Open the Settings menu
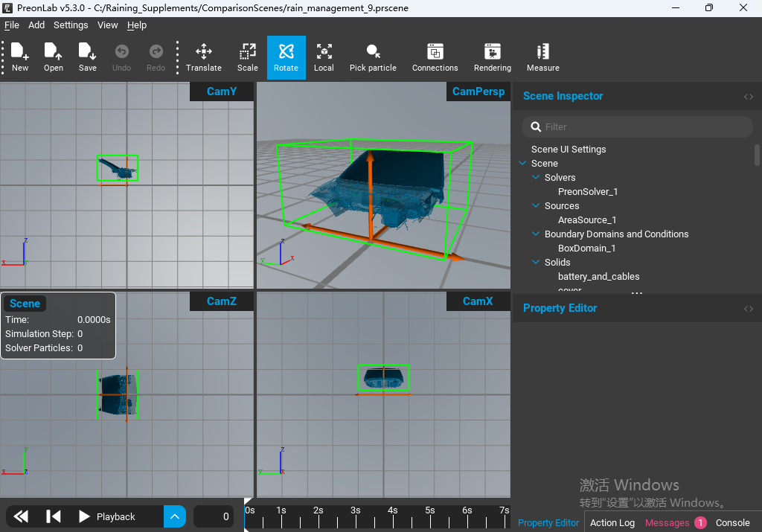Viewport: 762px width, 532px height. (71, 25)
